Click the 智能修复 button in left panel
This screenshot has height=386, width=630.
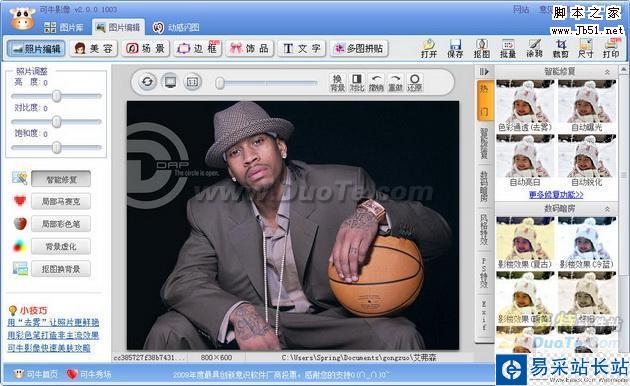click(x=61, y=179)
